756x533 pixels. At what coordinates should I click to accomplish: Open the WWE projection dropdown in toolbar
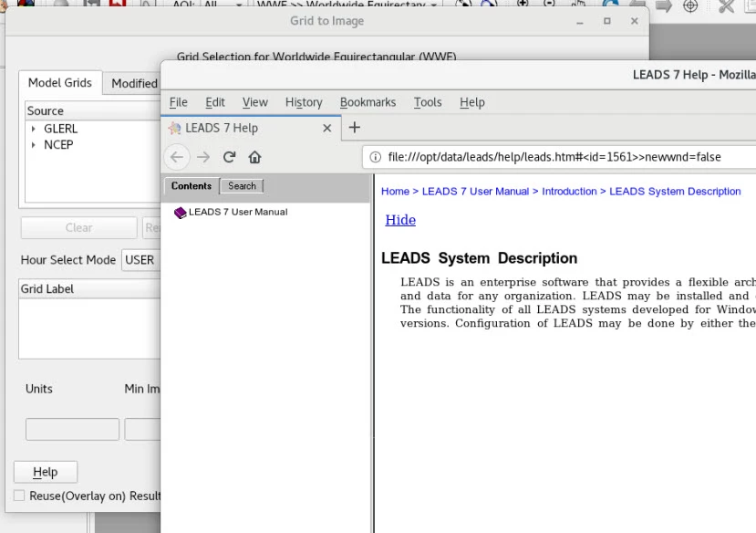347,4
